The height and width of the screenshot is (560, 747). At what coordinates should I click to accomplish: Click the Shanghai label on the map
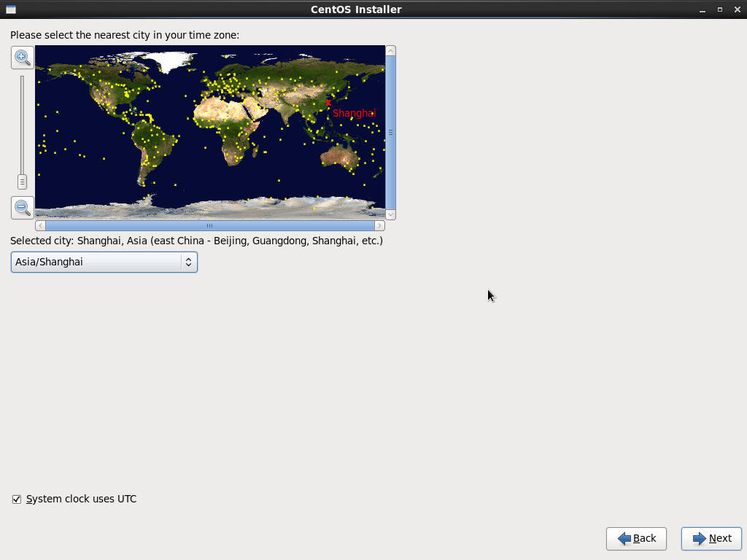click(x=354, y=113)
